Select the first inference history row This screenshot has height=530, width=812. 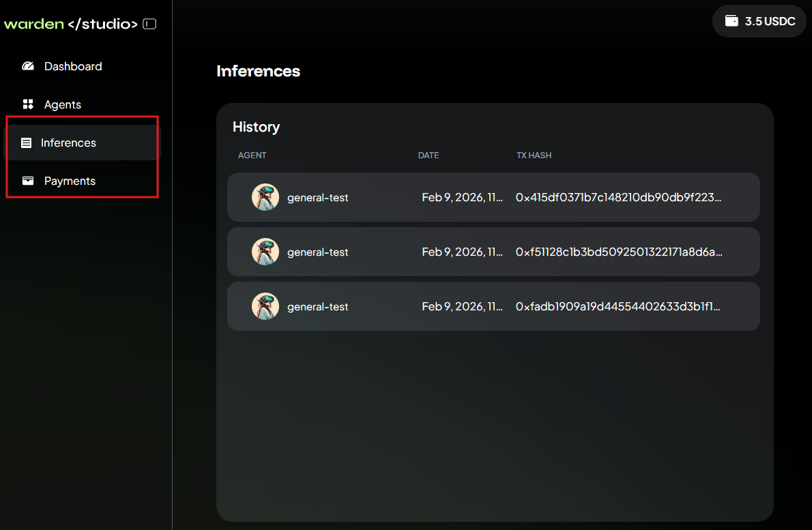tap(494, 196)
